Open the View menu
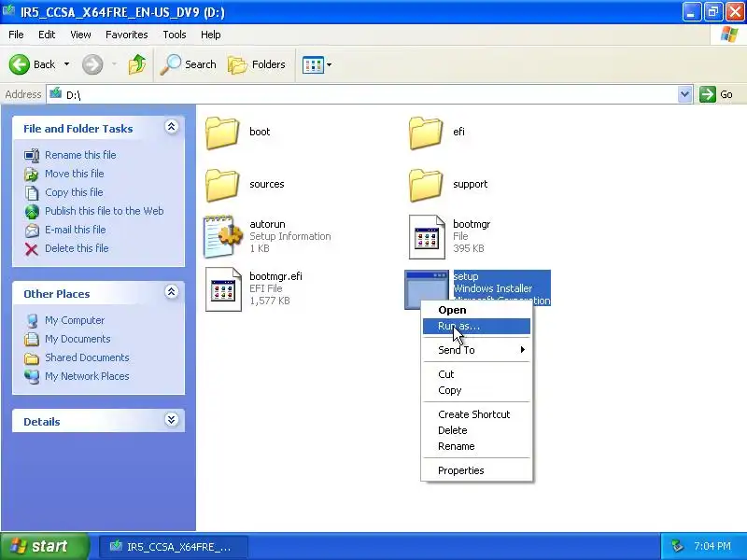The width and height of the screenshot is (747, 560). 80,35
